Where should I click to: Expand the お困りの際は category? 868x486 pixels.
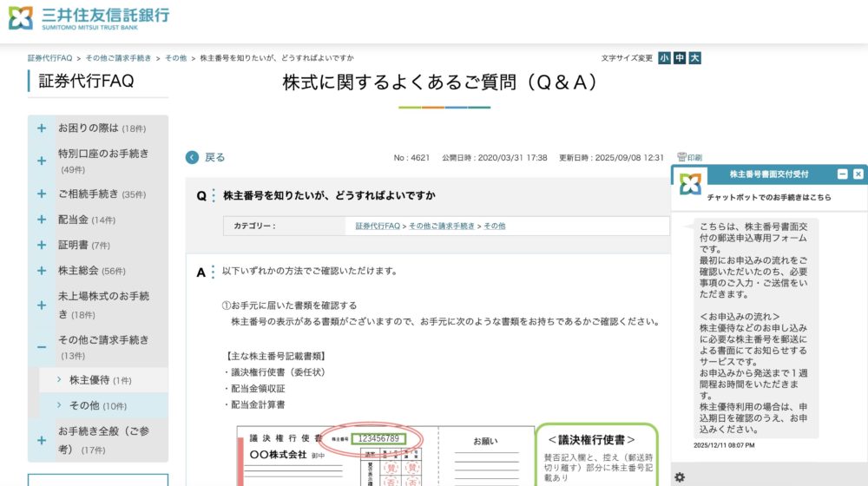point(42,128)
